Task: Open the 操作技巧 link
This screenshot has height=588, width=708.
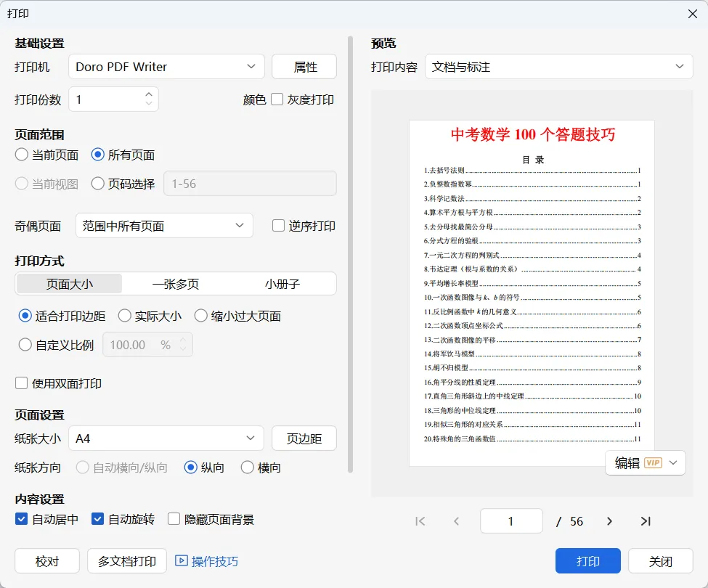Action: pyautogui.click(x=214, y=561)
